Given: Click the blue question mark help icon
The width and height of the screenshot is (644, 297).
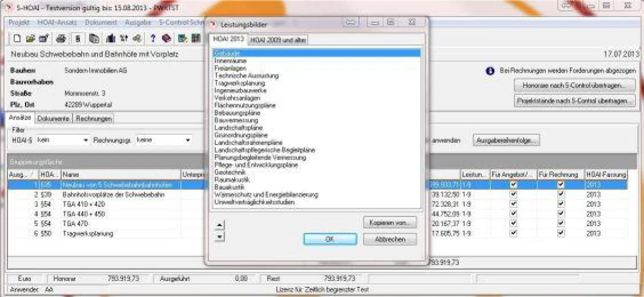Looking at the screenshot, I should 153,38.
